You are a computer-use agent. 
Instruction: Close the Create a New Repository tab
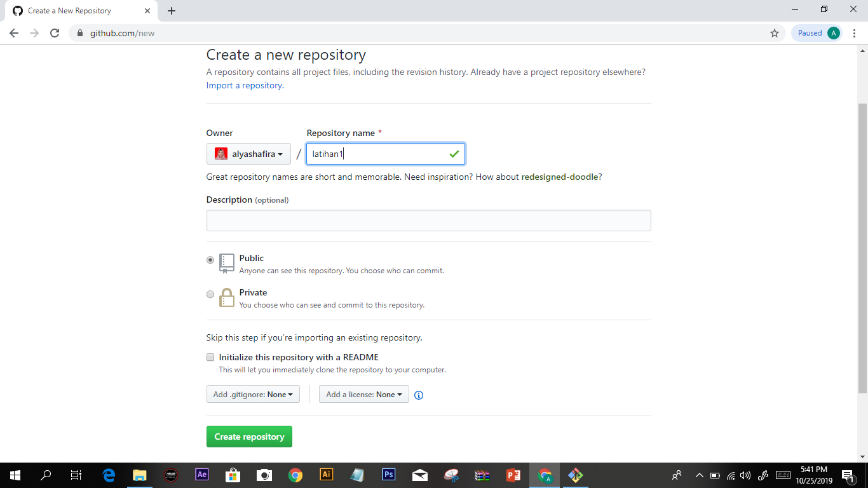(x=147, y=11)
